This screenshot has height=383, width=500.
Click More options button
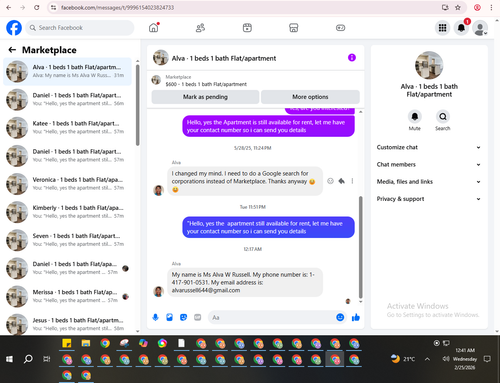(x=310, y=97)
